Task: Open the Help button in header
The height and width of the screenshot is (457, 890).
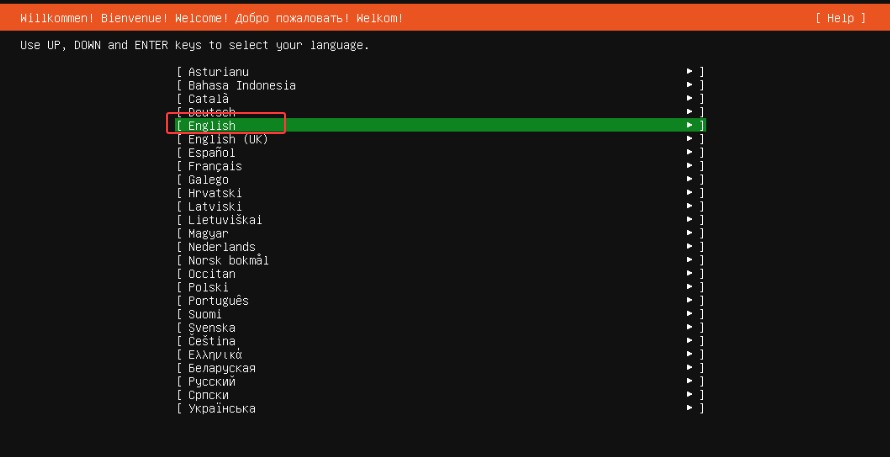Action: (x=840, y=18)
